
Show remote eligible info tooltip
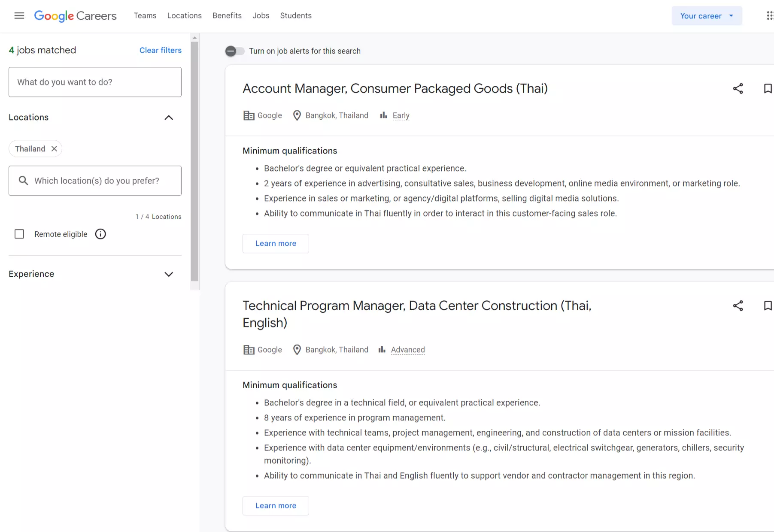pyautogui.click(x=100, y=234)
